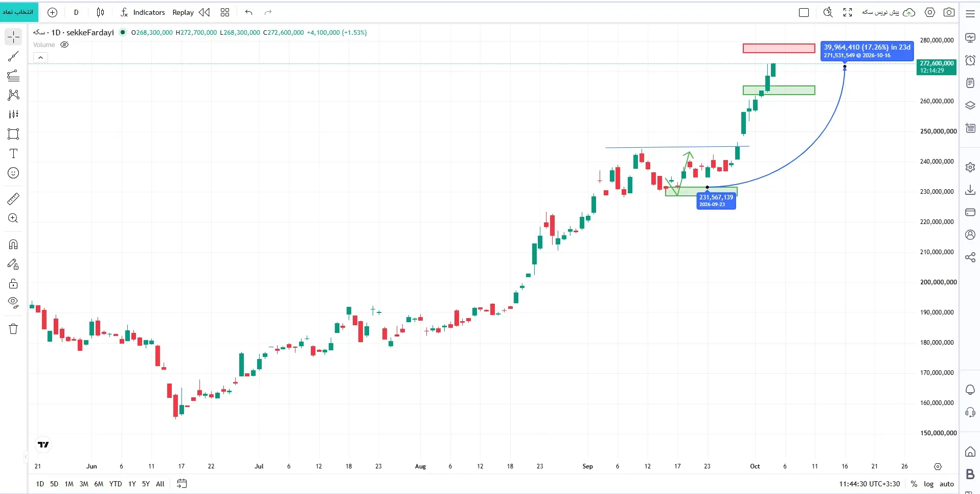Screen dimensions: 980x494
Task: Activate the zoom in tool
Action: pos(13,218)
